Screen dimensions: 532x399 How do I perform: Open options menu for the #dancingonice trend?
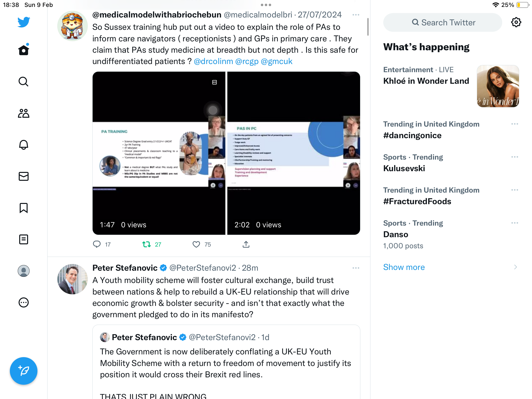coord(515,124)
